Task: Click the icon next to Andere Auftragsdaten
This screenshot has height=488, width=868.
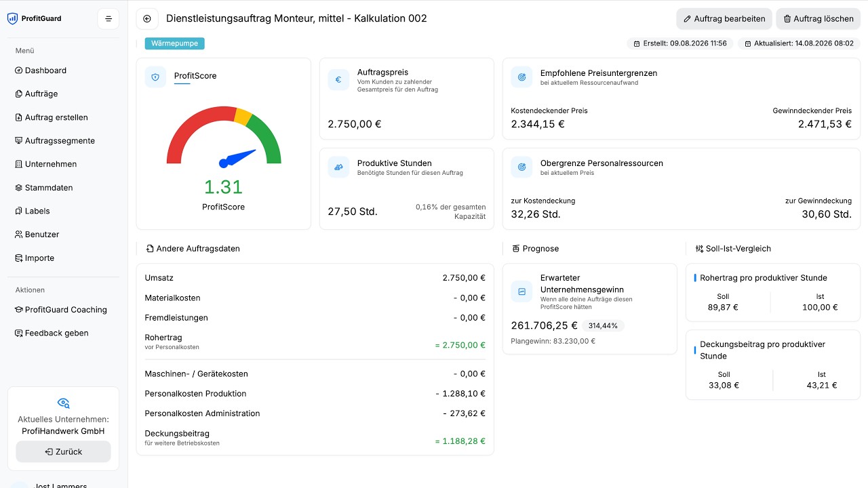Action: point(150,249)
